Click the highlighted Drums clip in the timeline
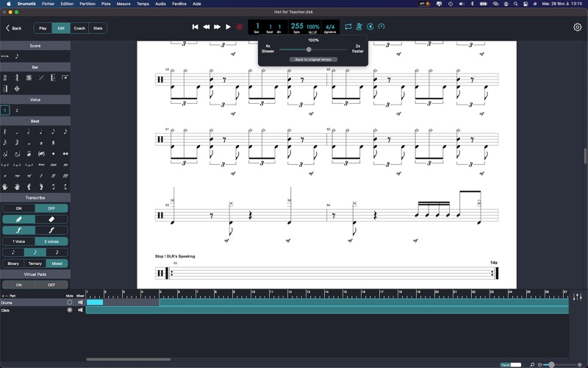The height and width of the screenshot is (368, 588). click(95, 302)
